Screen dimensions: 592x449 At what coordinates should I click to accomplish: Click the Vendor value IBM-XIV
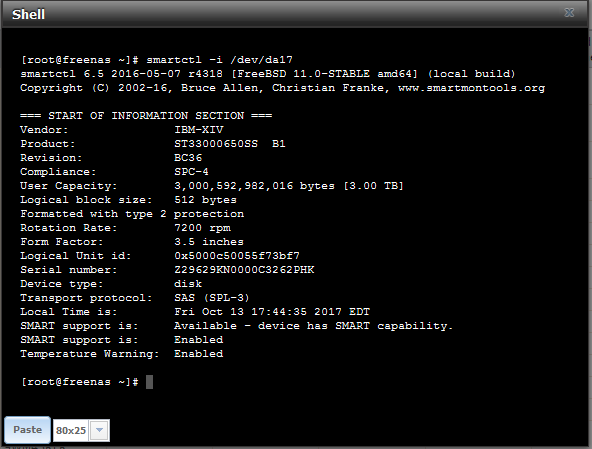pyautogui.click(x=199, y=130)
